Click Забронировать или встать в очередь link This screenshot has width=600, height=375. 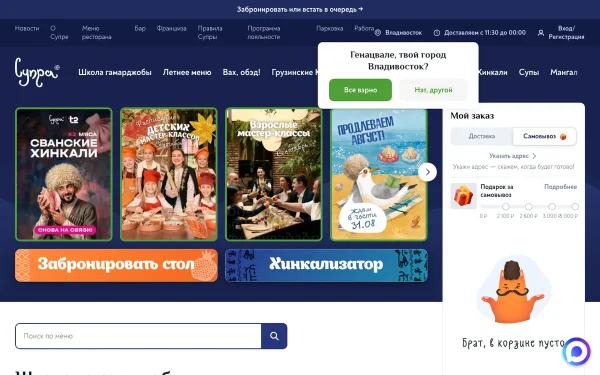click(300, 9)
